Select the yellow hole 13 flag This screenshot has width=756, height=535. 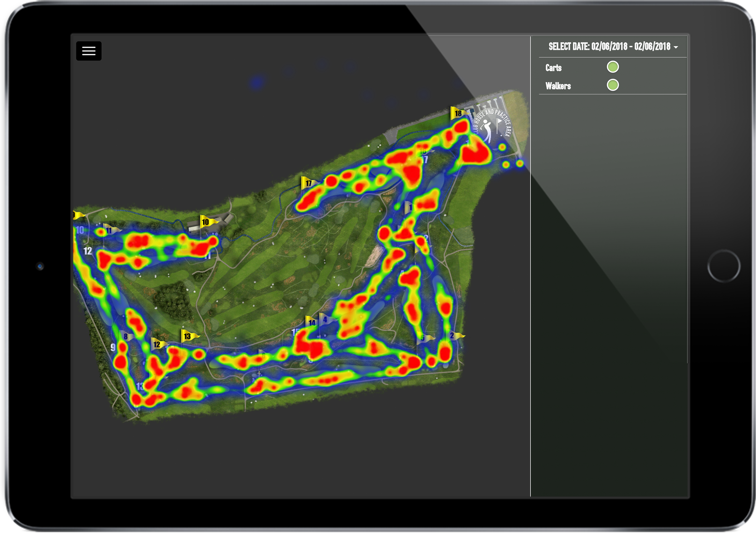click(x=189, y=336)
